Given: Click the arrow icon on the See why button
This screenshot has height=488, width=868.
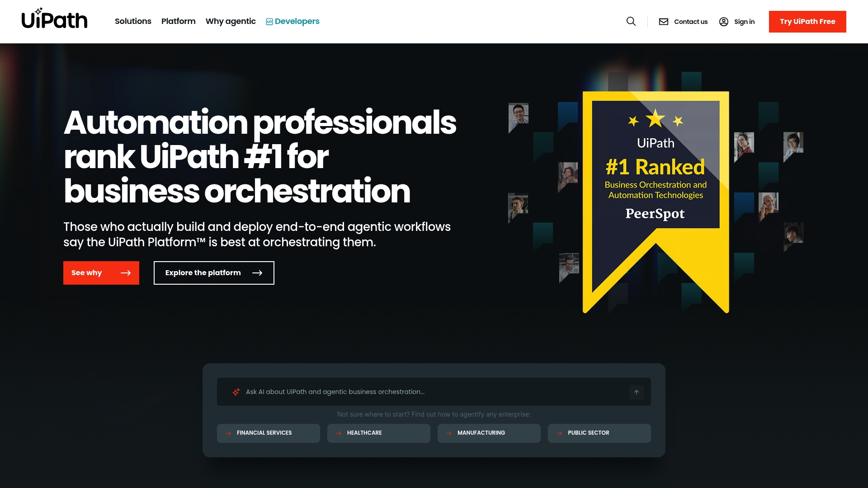Looking at the screenshot, I should pyautogui.click(x=125, y=273).
